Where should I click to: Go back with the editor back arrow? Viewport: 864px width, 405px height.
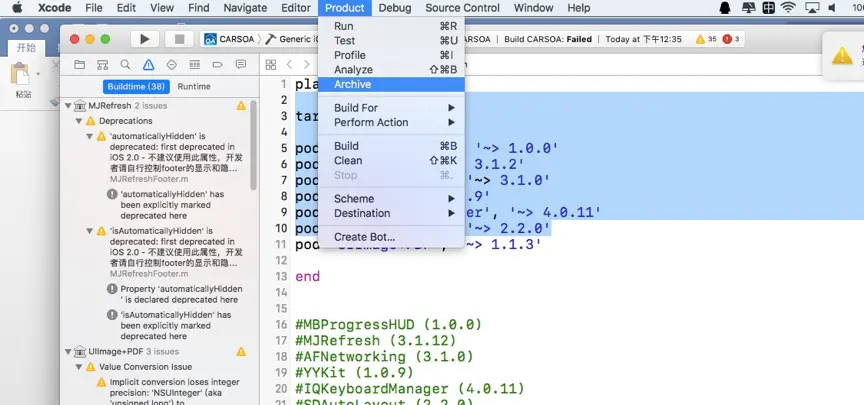point(289,65)
